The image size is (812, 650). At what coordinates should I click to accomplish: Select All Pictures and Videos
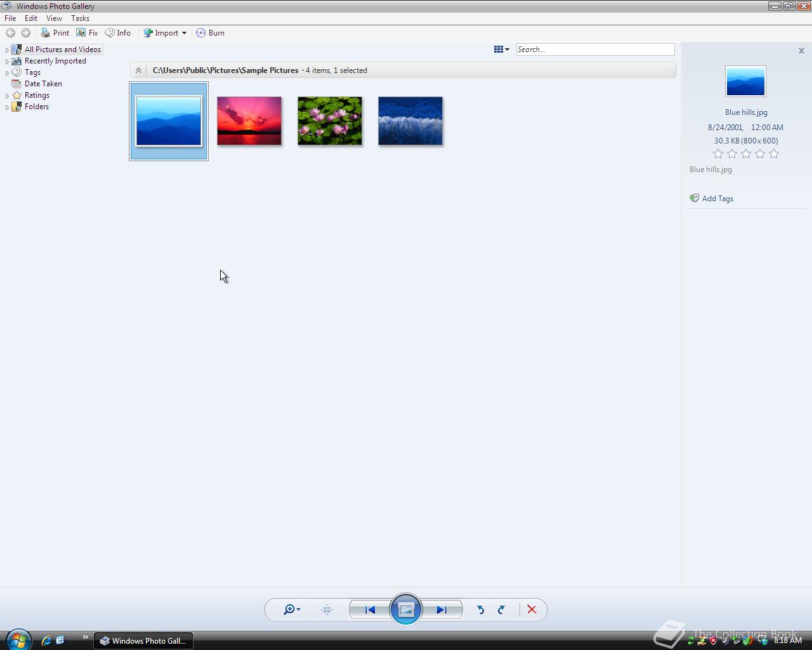pos(63,50)
